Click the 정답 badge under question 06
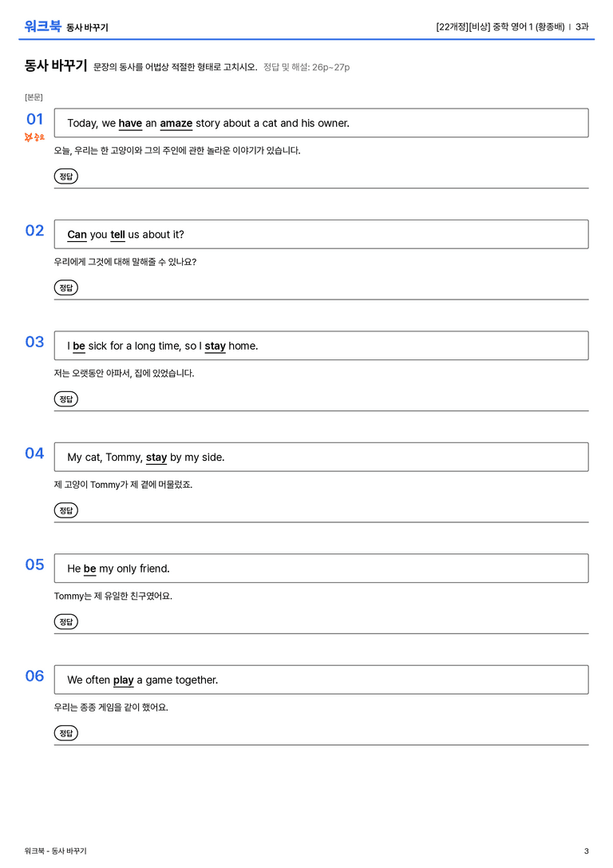613x868 pixels. 65,733
